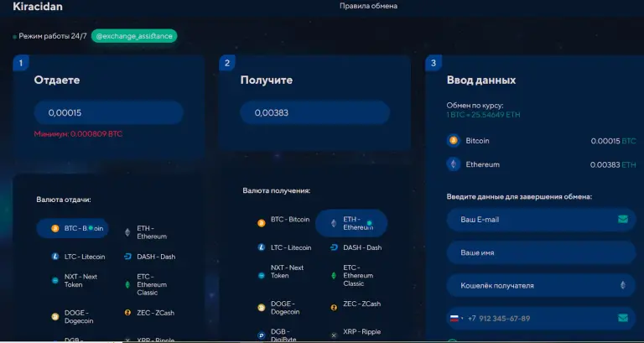Click the Минимум: 0.000809 BTC warning text
Image resolution: width=644 pixels, height=343 pixels.
[78, 134]
